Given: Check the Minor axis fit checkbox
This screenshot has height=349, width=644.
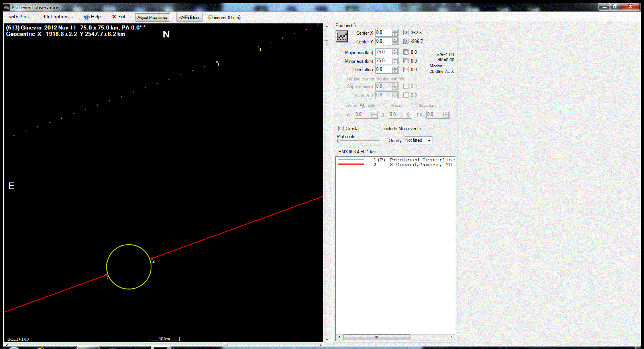Looking at the screenshot, I should (x=406, y=61).
